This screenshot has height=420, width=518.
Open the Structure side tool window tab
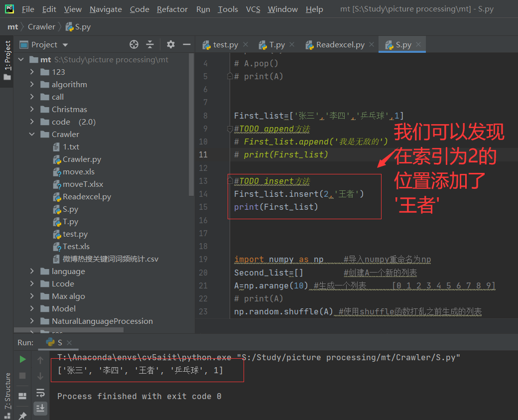[7, 395]
